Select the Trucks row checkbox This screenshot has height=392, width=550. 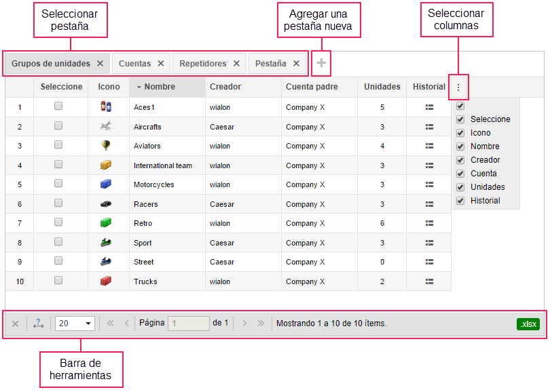click(58, 280)
